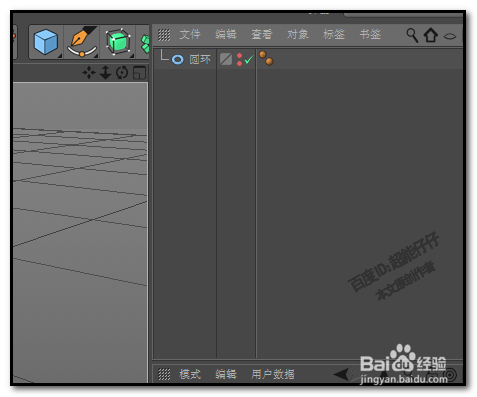This screenshot has height=397, width=477.
Task: Open the 文件 menu
Action: [x=190, y=34]
